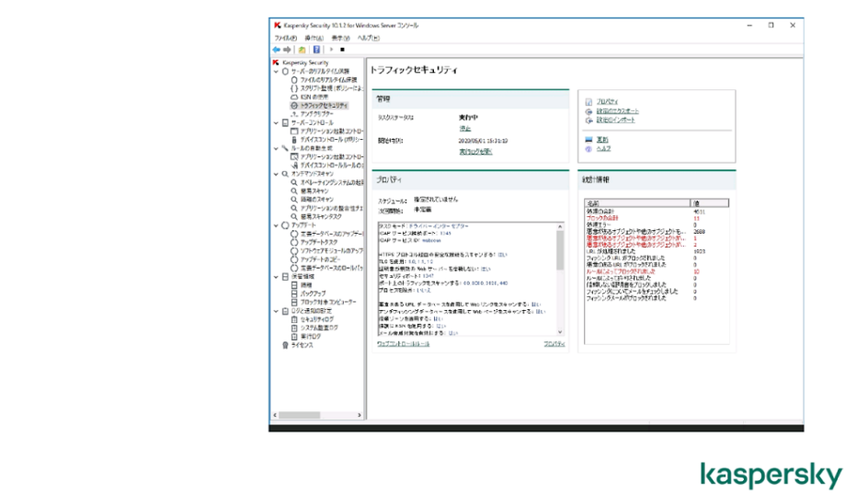Click the Stop task square icon
868x495 pixels.
pyautogui.click(x=342, y=50)
